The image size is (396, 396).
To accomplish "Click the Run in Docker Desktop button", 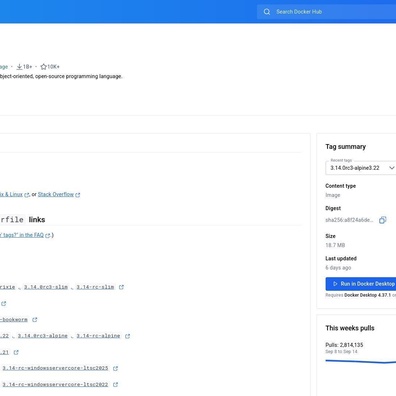I will tap(361, 284).
